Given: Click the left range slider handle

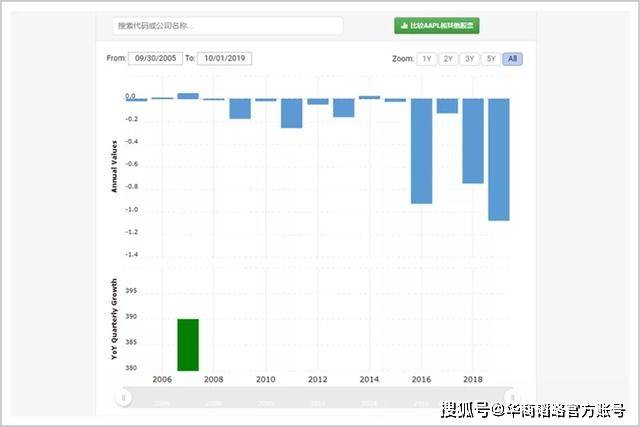Looking at the screenshot, I should tap(123, 397).
